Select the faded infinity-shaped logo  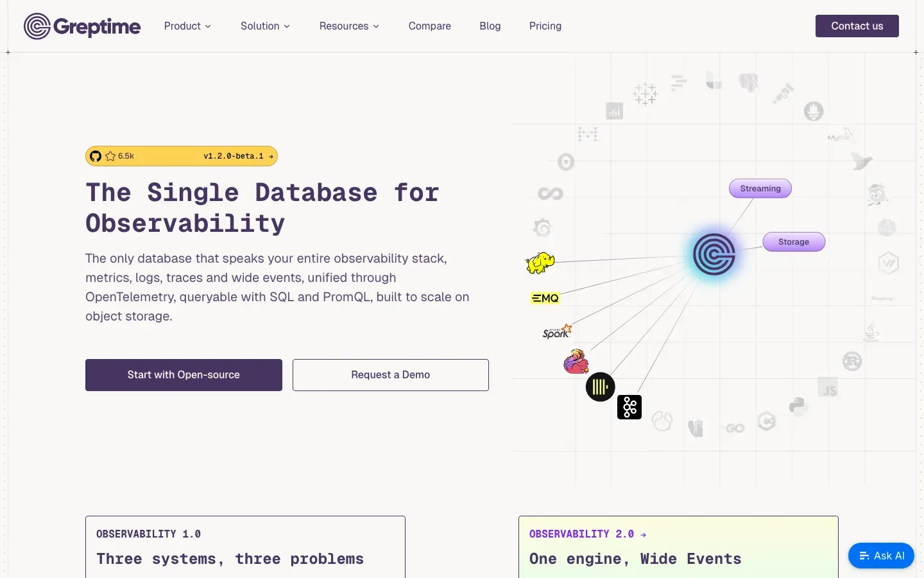[551, 193]
